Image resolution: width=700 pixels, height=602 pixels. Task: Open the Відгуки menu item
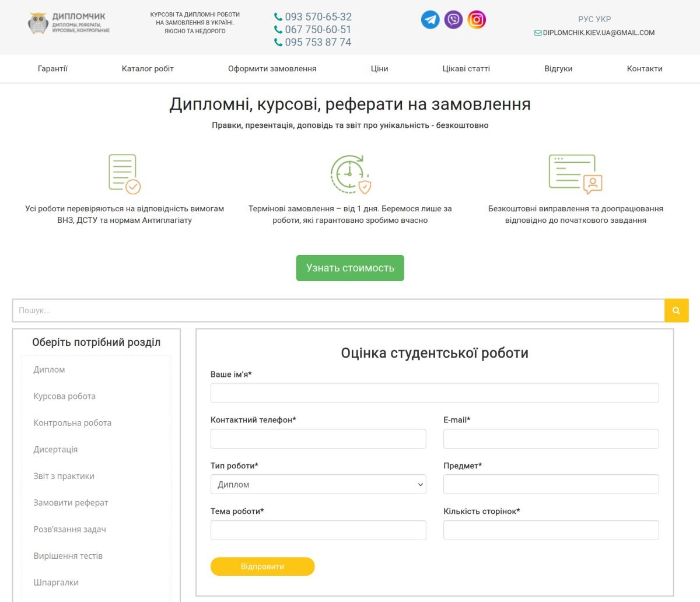558,69
